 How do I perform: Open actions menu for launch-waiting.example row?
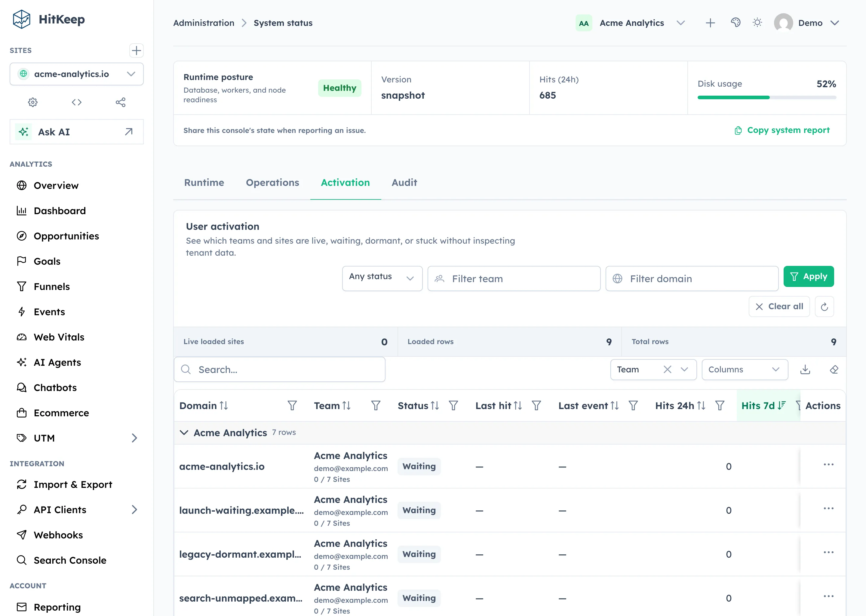[x=828, y=508]
